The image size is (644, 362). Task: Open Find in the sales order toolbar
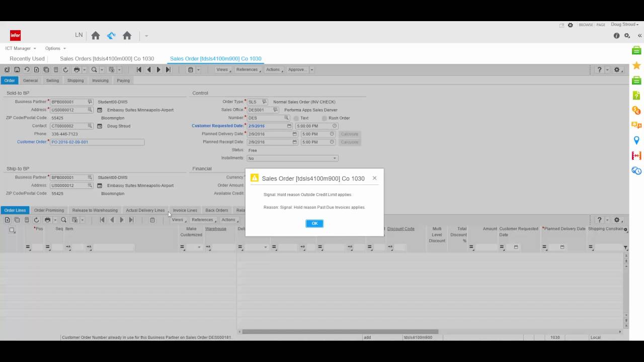tap(94, 70)
